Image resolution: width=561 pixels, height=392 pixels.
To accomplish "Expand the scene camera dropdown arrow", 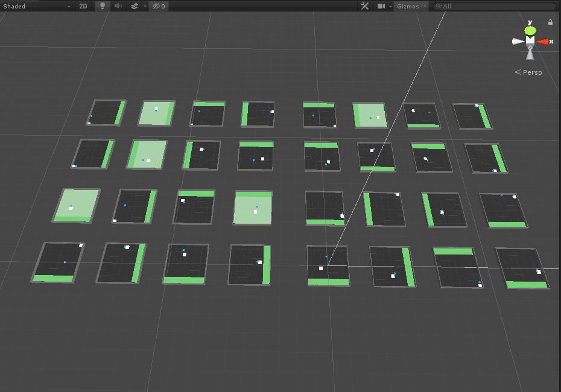I will click(x=390, y=7).
